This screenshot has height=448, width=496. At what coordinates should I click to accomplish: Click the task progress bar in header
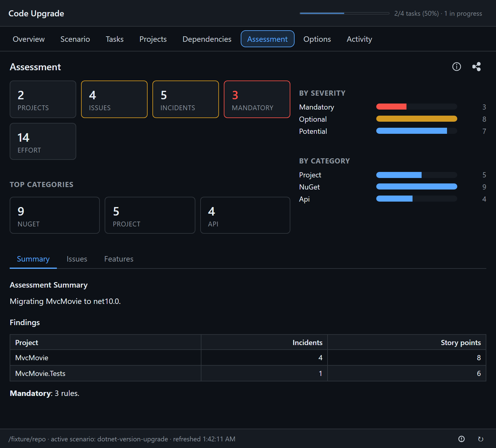[344, 13]
